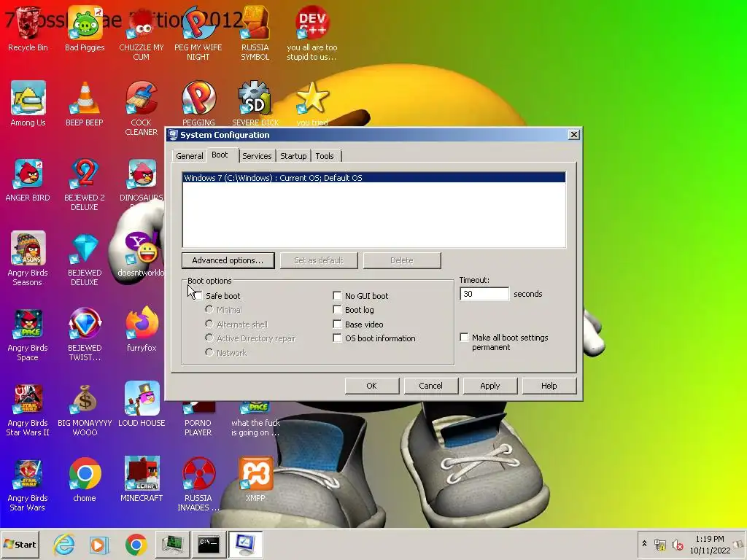This screenshot has width=747, height=560.
Task: Open Windows Media Player from the taskbar
Action: [99, 544]
